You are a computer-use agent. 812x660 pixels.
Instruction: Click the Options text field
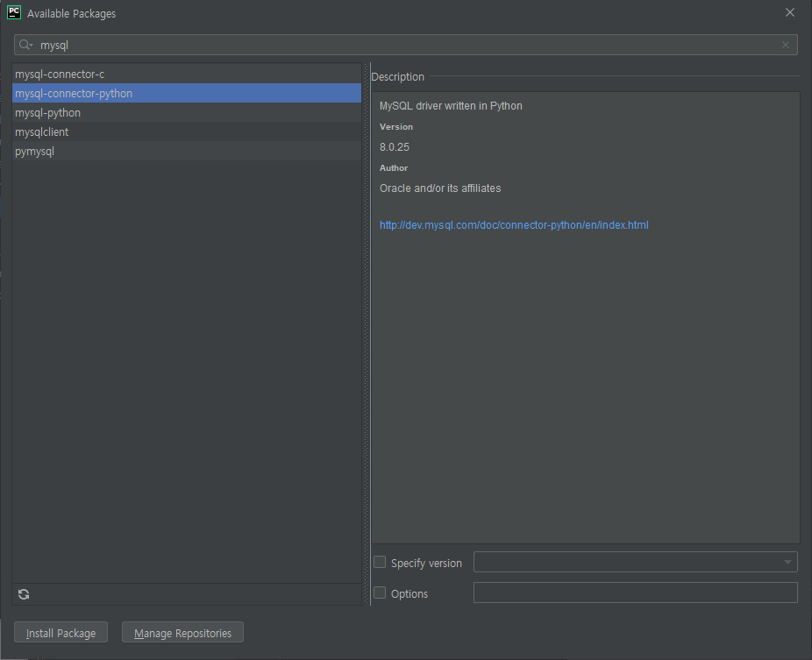click(636, 593)
